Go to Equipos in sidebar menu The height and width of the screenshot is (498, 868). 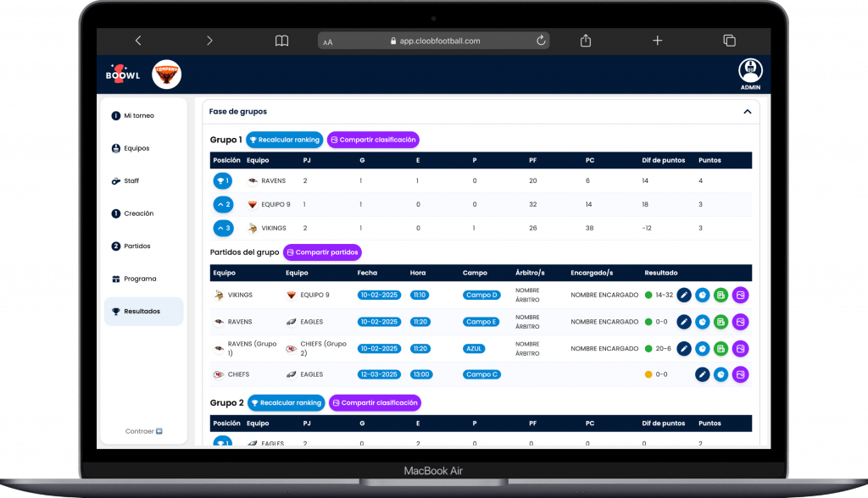tap(136, 148)
